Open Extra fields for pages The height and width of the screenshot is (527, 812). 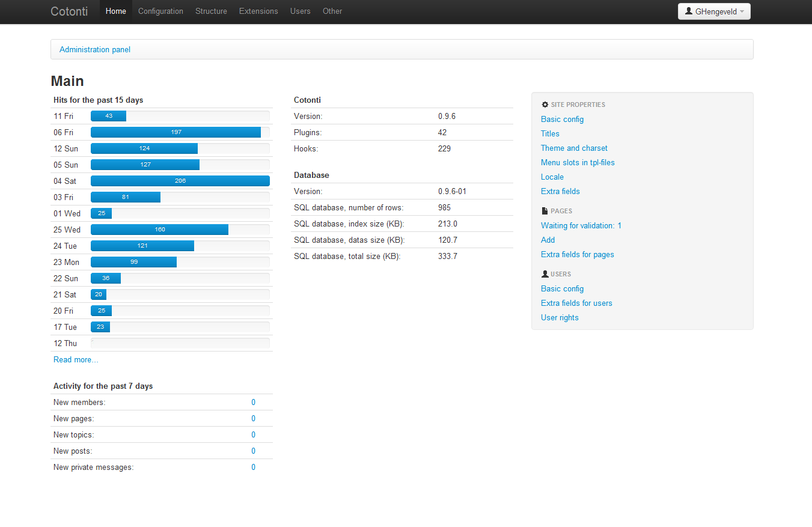pos(578,255)
